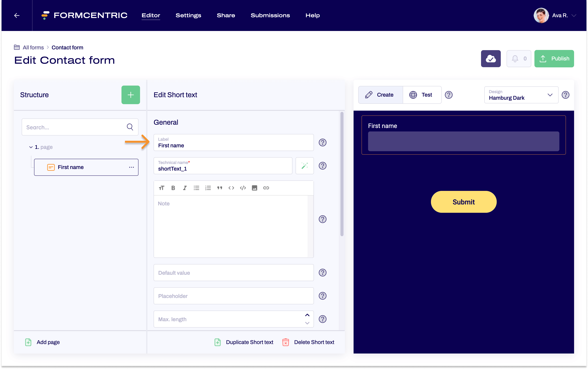The height and width of the screenshot is (369, 588).
Task: Expand the Max. length stepper control
Action: [x=307, y=315]
